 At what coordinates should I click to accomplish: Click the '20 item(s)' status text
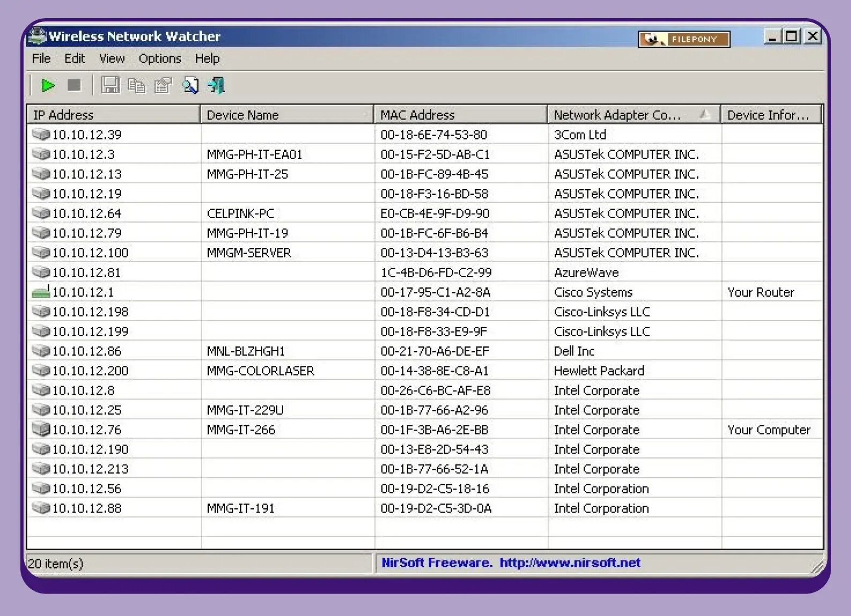[x=56, y=564]
